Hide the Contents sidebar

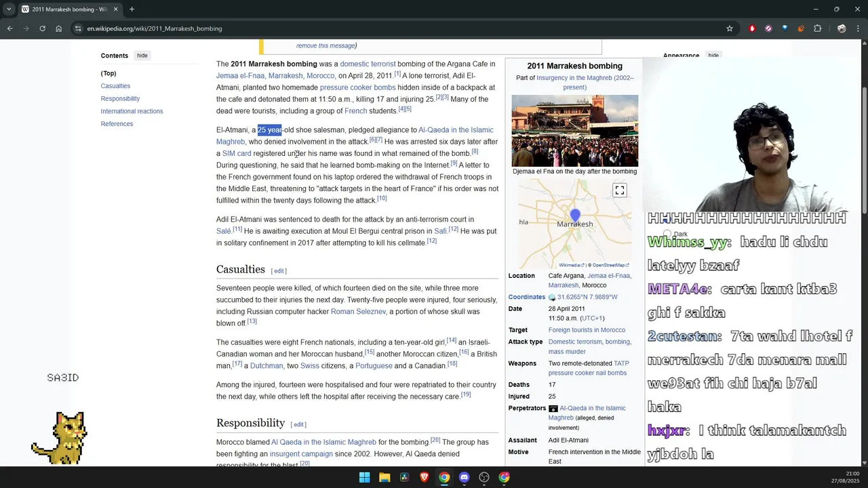[x=142, y=56]
